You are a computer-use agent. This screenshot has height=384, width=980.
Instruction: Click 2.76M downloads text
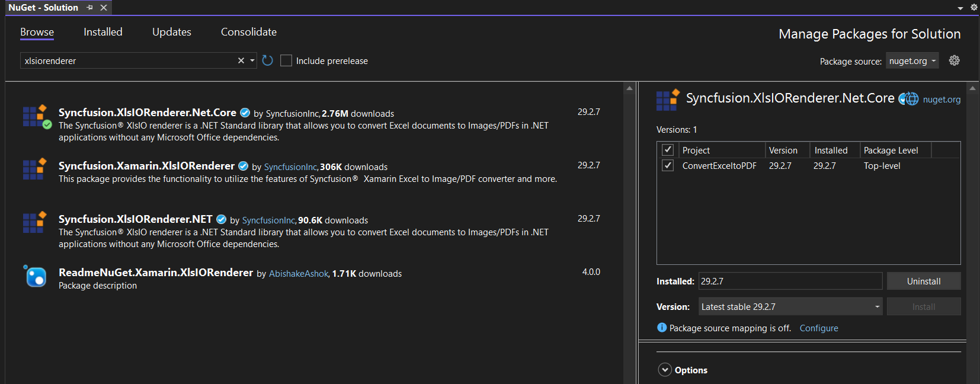click(x=358, y=113)
